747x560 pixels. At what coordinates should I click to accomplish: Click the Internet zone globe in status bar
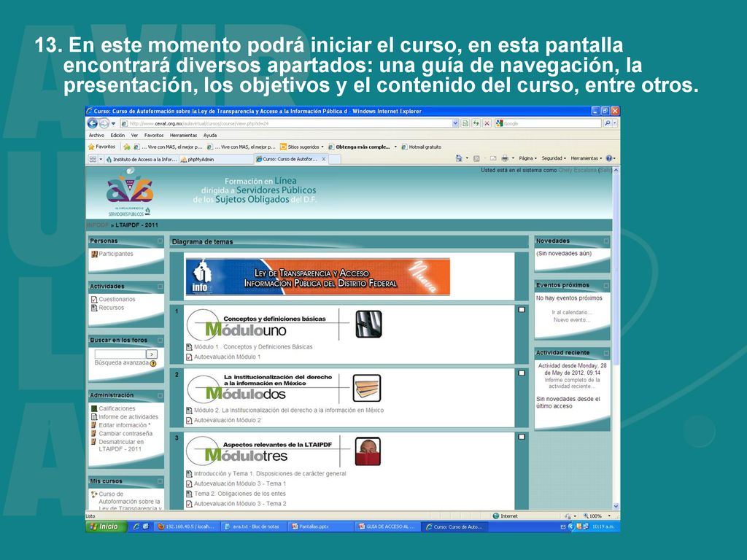495,516
